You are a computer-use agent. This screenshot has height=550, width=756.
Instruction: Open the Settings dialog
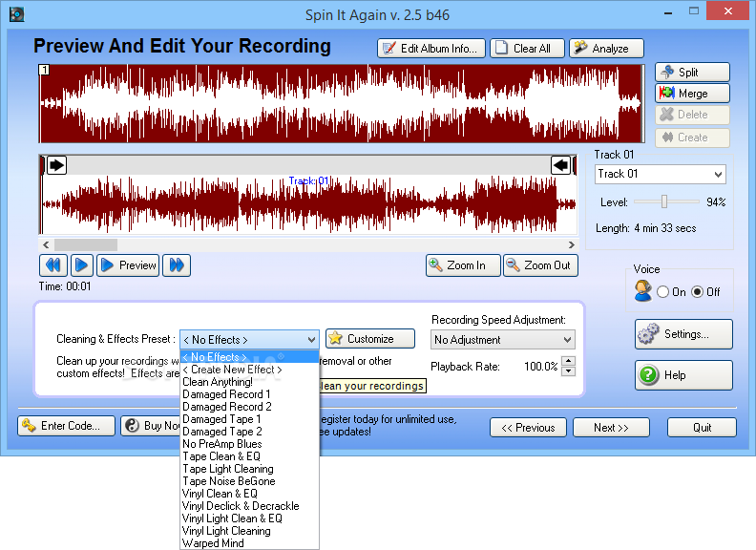click(683, 334)
